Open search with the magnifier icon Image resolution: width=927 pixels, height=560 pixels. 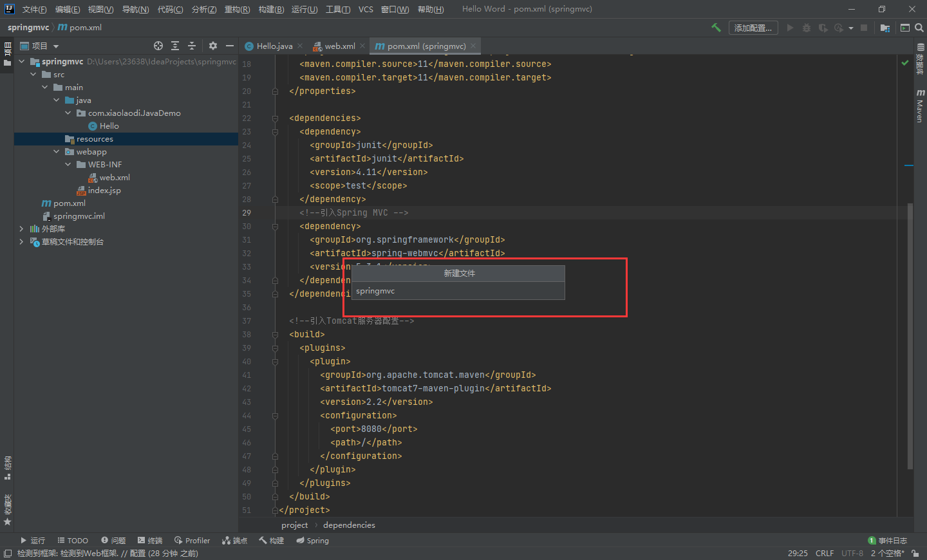pyautogui.click(x=917, y=28)
